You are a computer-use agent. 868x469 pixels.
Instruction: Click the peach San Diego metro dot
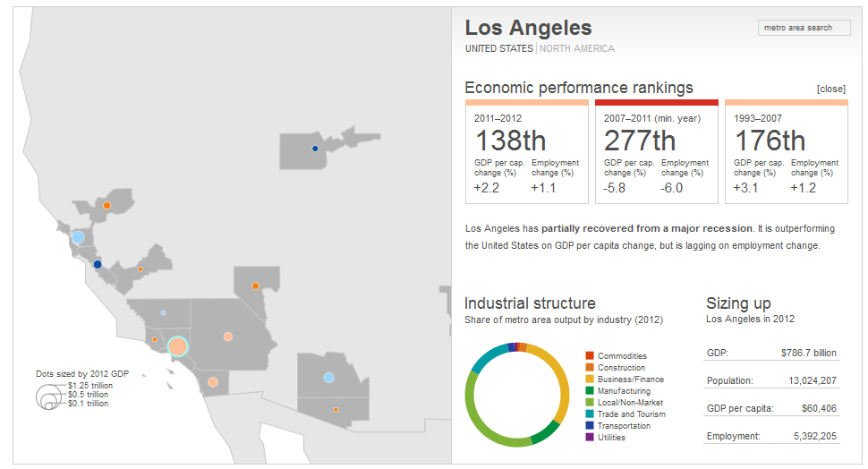[213, 382]
